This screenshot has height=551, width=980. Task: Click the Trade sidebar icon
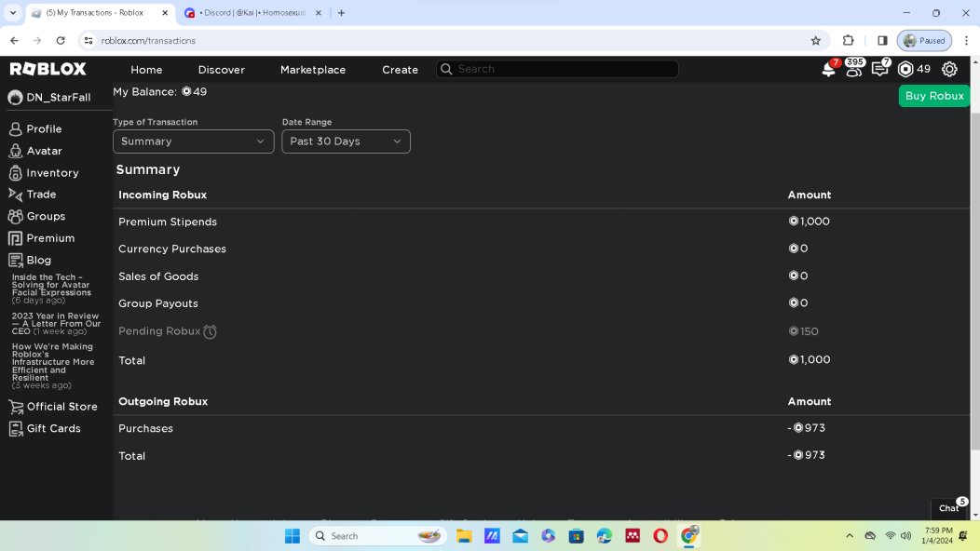(x=15, y=195)
